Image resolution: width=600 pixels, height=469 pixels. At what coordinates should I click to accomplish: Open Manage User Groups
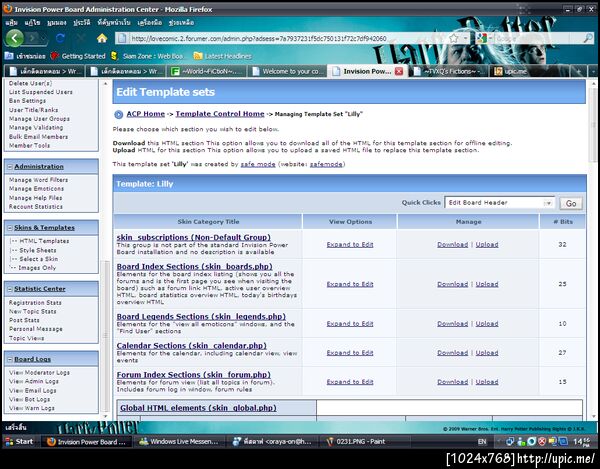pyautogui.click(x=39, y=119)
